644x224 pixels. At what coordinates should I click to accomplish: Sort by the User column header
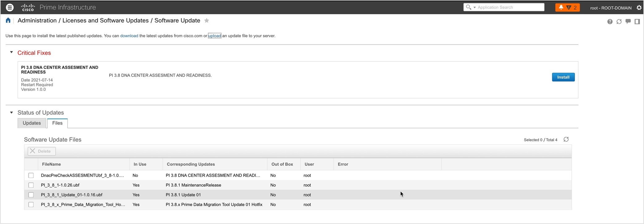click(317, 164)
